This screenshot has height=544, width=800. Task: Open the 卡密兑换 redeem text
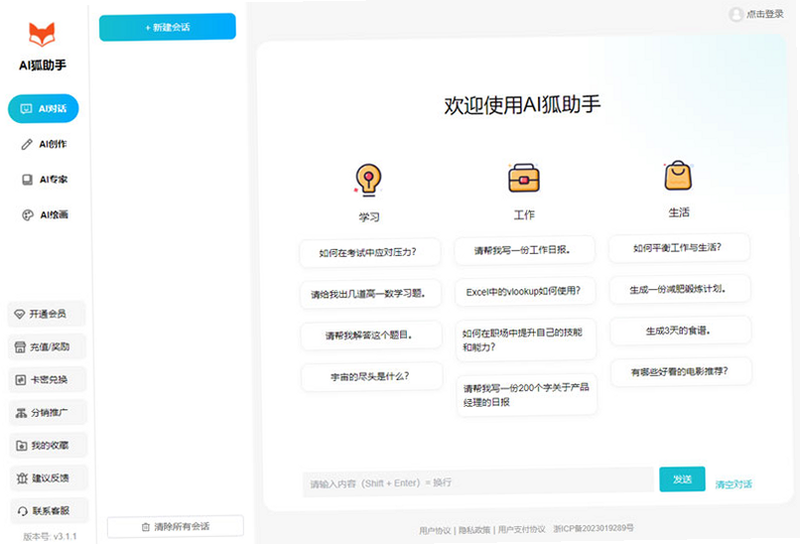pyautogui.click(x=49, y=380)
